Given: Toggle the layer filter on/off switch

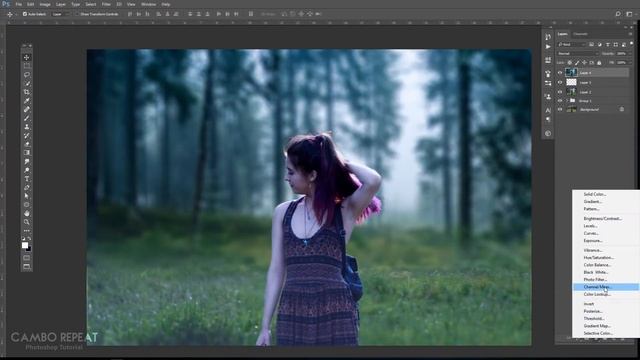Looking at the screenshot, I should (631, 44).
